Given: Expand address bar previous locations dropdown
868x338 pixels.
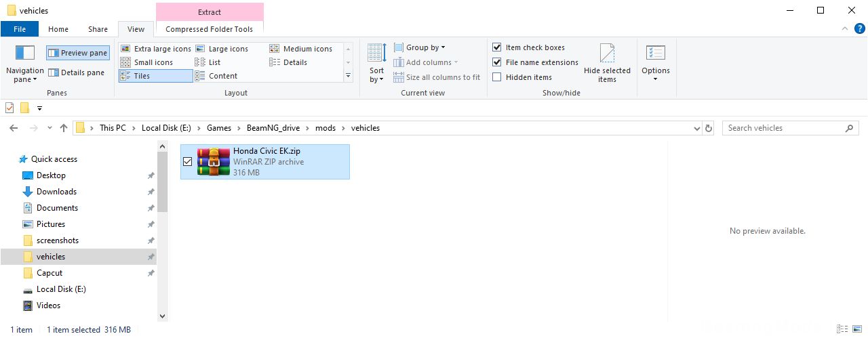Looking at the screenshot, I should coord(697,128).
